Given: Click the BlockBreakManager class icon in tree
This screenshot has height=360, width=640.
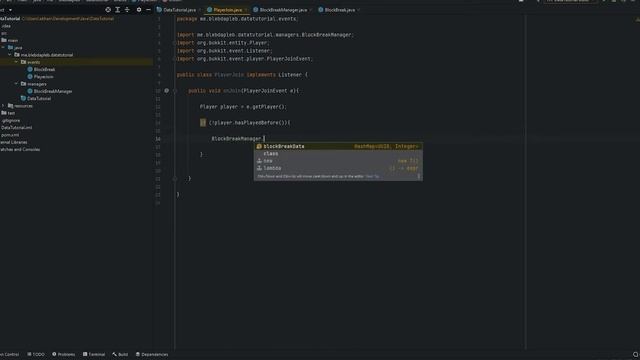Looking at the screenshot, I should [30, 91].
